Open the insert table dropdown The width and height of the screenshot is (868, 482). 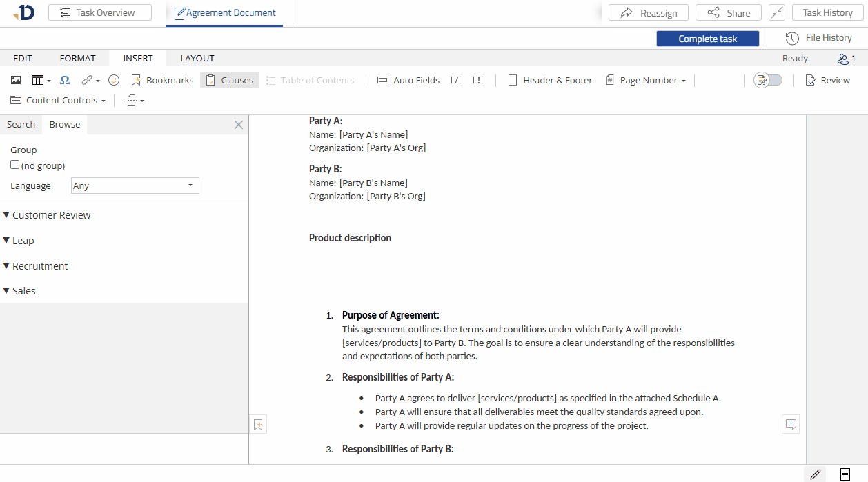click(x=41, y=80)
